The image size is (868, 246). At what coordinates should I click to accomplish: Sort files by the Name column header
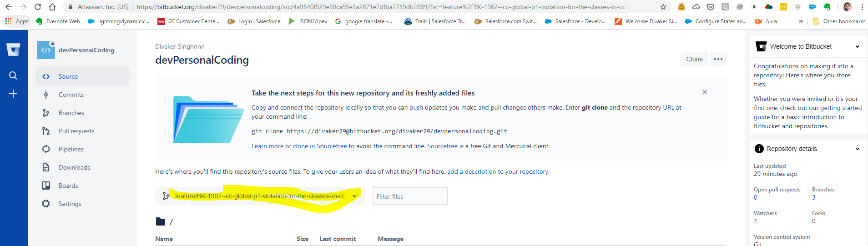[x=164, y=239]
